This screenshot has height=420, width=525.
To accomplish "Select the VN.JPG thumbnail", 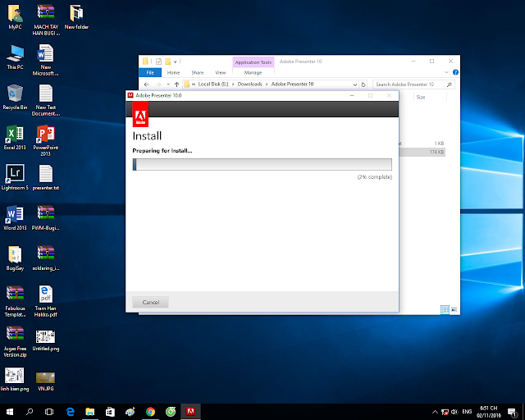I will [x=46, y=381].
